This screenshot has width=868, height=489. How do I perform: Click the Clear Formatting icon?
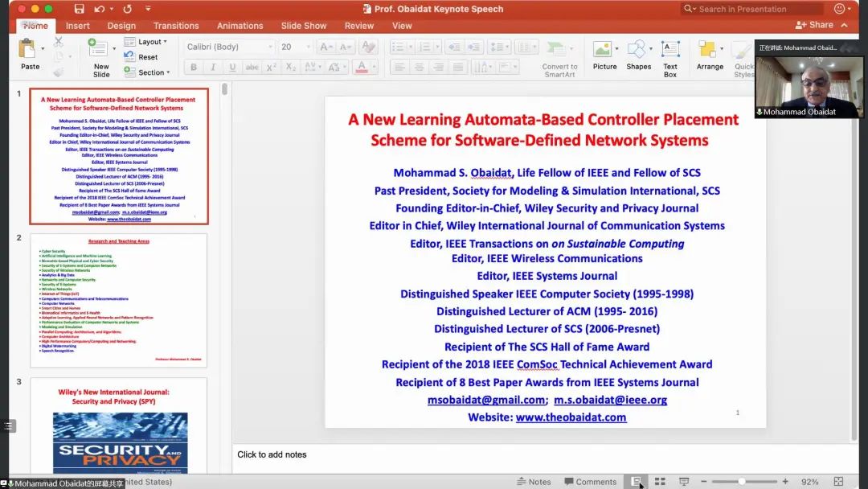(x=367, y=47)
